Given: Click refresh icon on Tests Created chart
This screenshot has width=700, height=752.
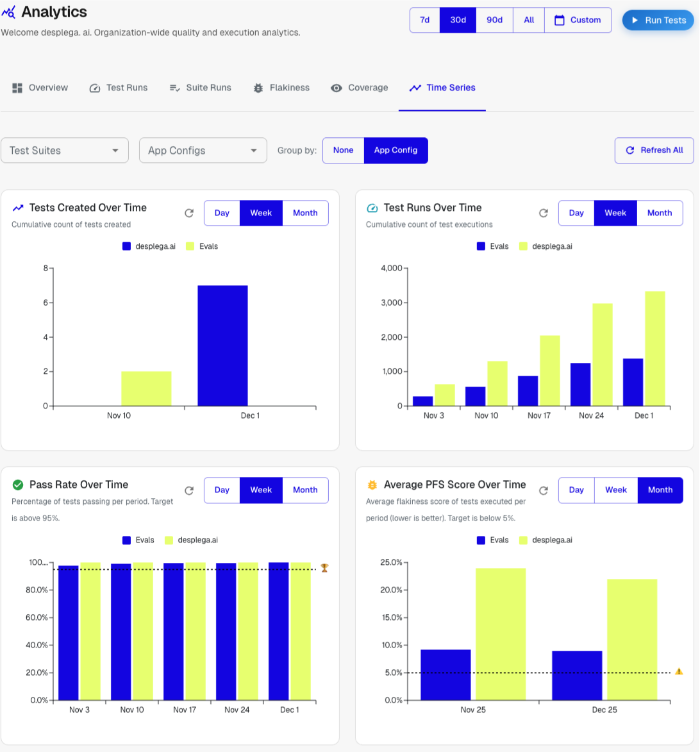Looking at the screenshot, I should (188, 213).
